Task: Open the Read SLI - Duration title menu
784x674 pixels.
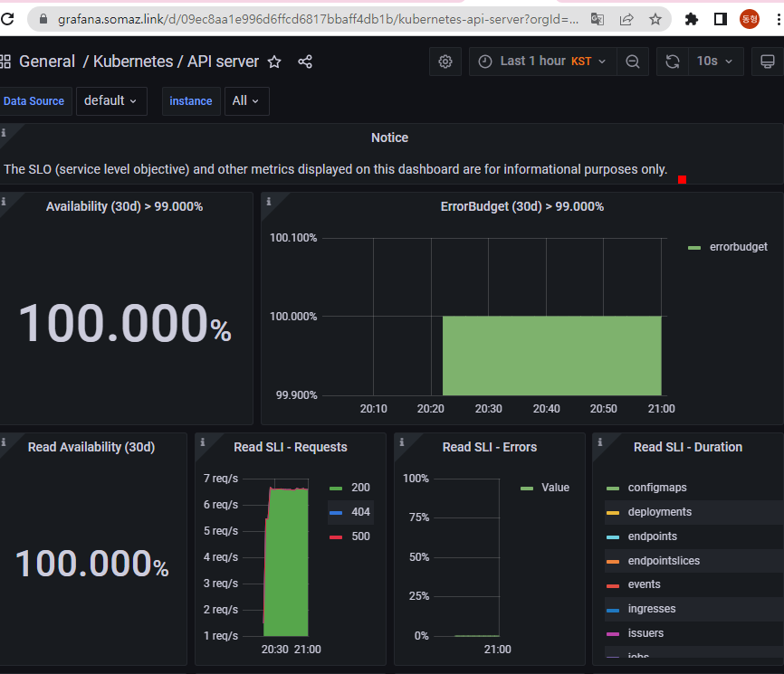Action: pyautogui.click(x=688, y=447)
